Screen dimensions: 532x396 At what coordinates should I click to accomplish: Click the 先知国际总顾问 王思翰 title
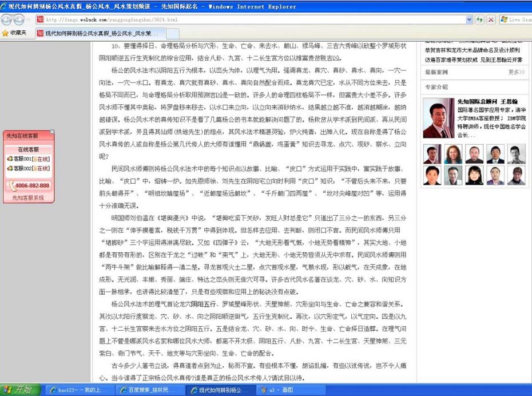click(x=487, y=101)
